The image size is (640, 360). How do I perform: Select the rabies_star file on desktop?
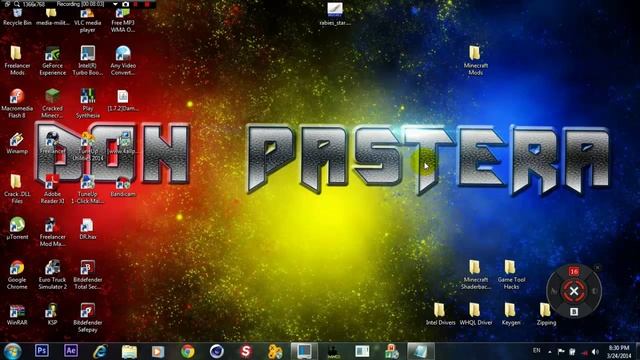click(335, 14)
